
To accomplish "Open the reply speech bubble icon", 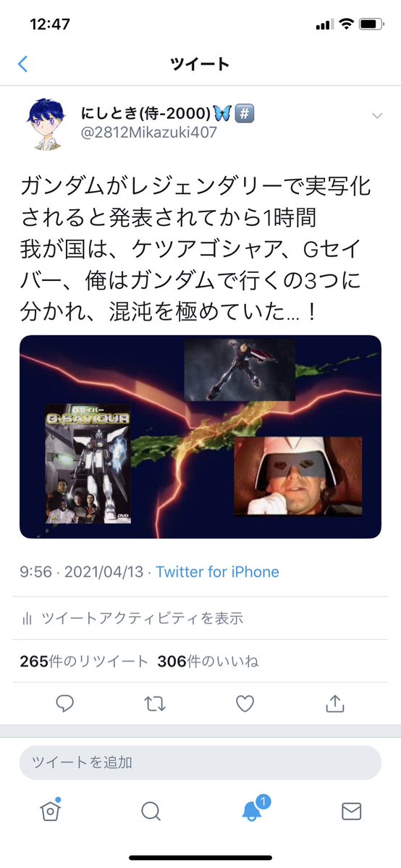I will (65, 703).
